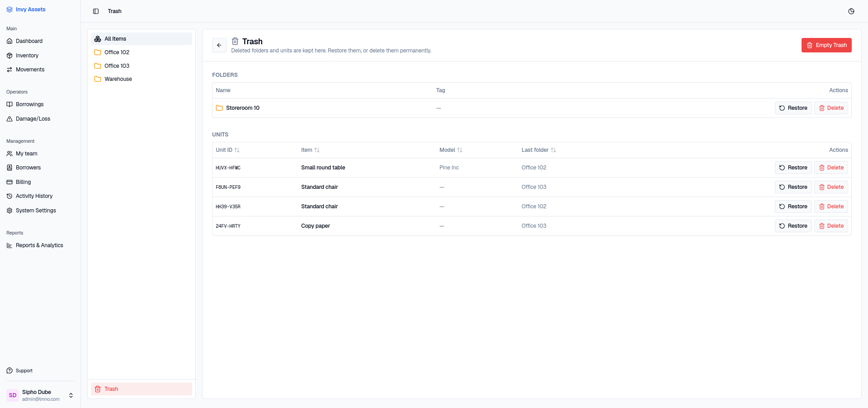Select Office 103 folder
The width and height of the screenshot is (868, 408).
[x=142, y=66]
